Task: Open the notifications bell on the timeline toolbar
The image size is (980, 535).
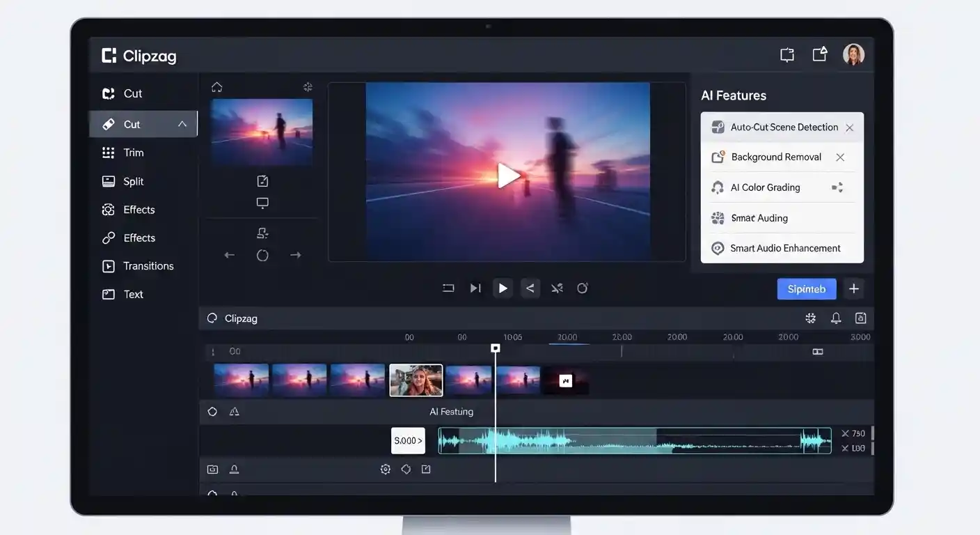Action: 835,318
